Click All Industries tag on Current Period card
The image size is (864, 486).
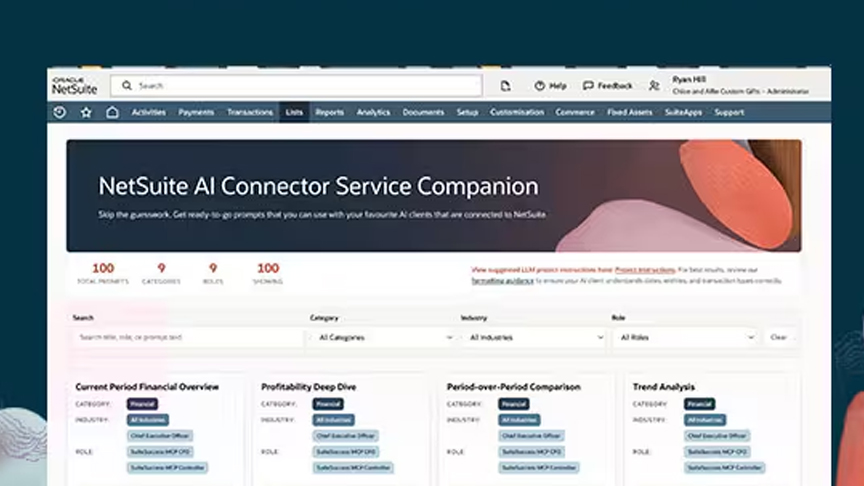[x=148, y=420]
